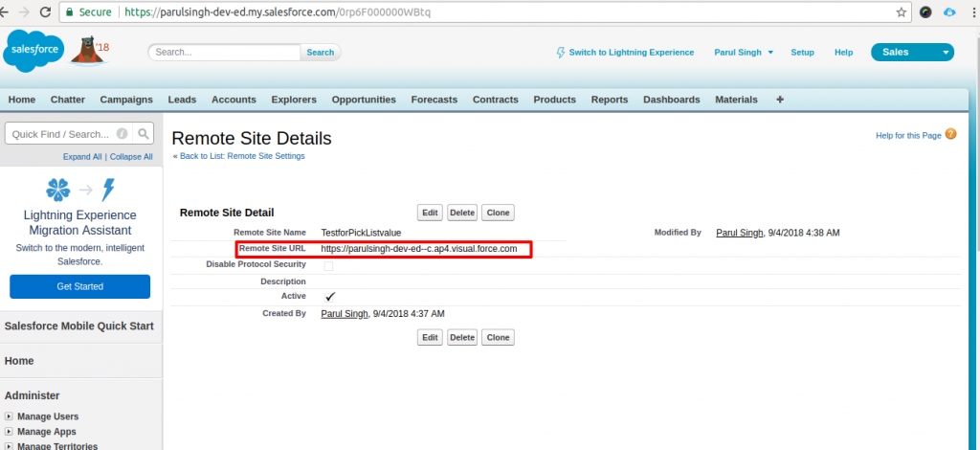Click the Help for this Page question icon
Viewport: 980px width, 450px height.
coord(950,135)
